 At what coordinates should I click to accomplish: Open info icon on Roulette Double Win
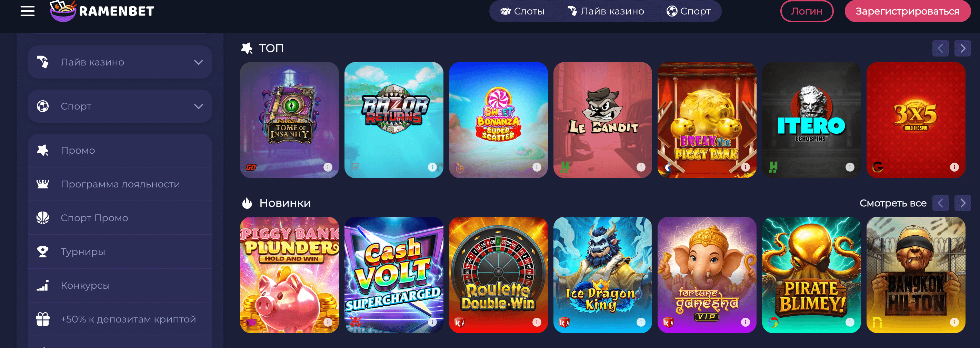(537, 322)
